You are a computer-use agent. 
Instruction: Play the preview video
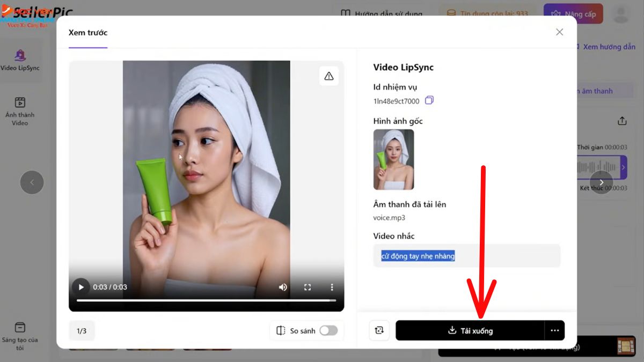81,287
